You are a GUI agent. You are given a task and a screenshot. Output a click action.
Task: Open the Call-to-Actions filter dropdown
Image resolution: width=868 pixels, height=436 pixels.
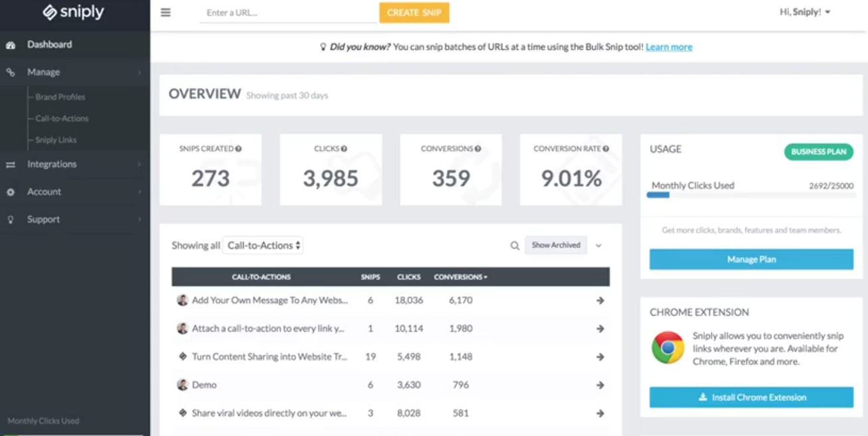point(263,245)
